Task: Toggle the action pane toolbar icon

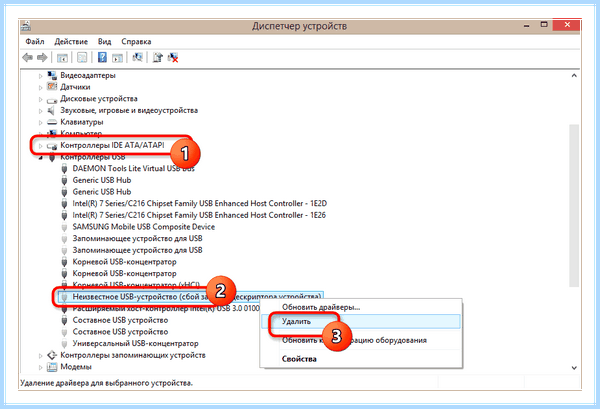Action: (x=117, y=58)
